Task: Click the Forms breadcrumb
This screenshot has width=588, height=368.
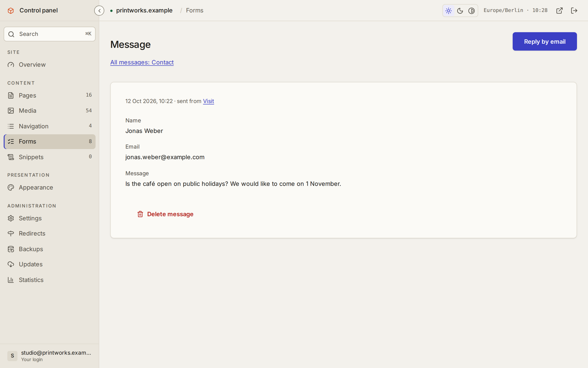Action: [x=195, y=11]
